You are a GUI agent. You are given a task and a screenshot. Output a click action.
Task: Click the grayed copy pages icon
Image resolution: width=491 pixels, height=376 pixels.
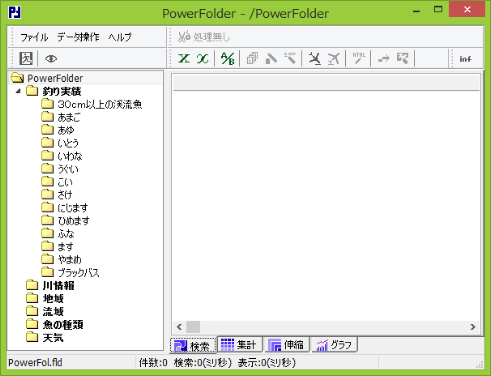click(x=252, y=59)
